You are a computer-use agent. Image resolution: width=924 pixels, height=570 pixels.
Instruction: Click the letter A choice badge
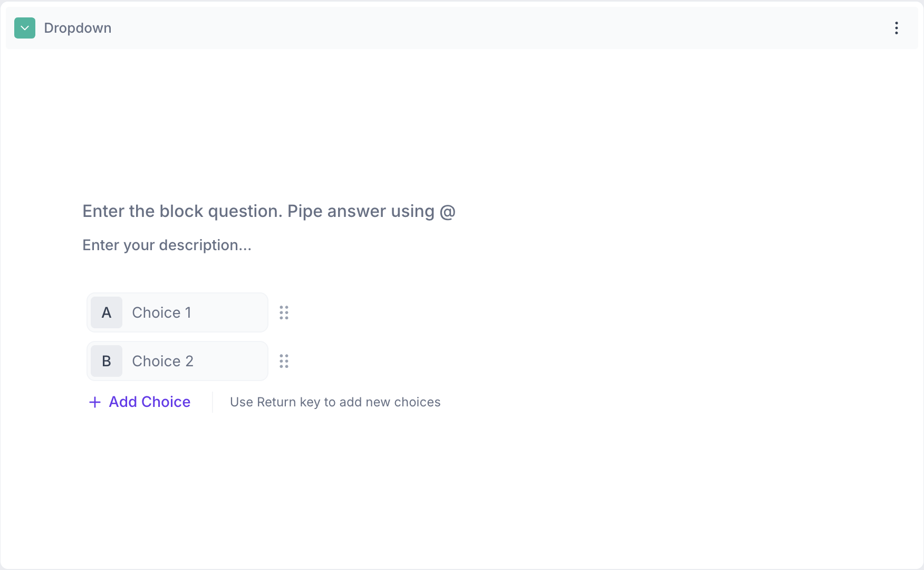[107, 312]
